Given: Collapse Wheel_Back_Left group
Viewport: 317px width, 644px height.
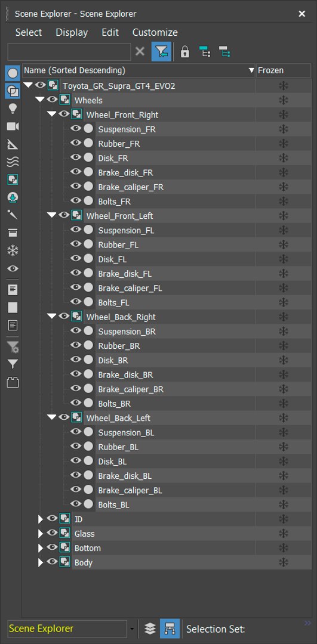Looking at the screenshot, I should 52,417.
